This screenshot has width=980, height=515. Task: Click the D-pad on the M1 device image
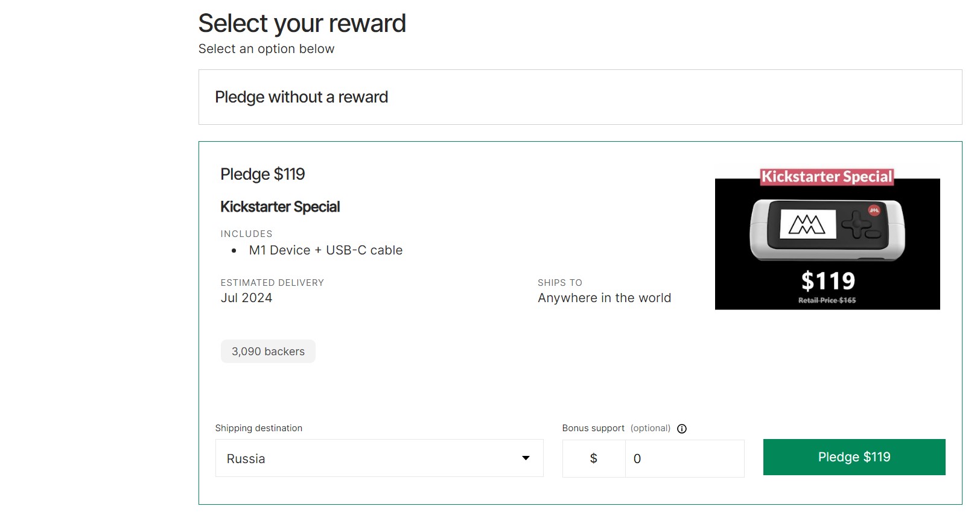tap(856, 227)
